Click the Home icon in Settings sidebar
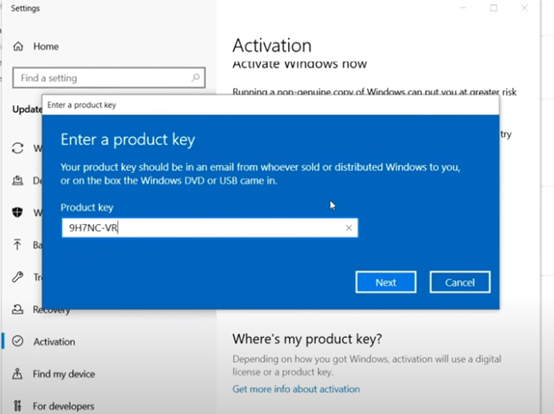This screenshot has width=554, height=414. click(x=18, y=46)
